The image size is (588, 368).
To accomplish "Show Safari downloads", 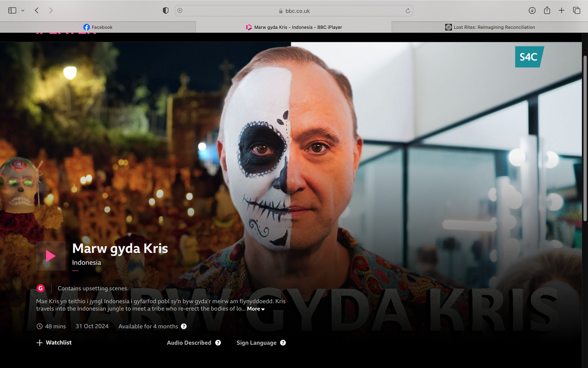I will pos(532,10).
